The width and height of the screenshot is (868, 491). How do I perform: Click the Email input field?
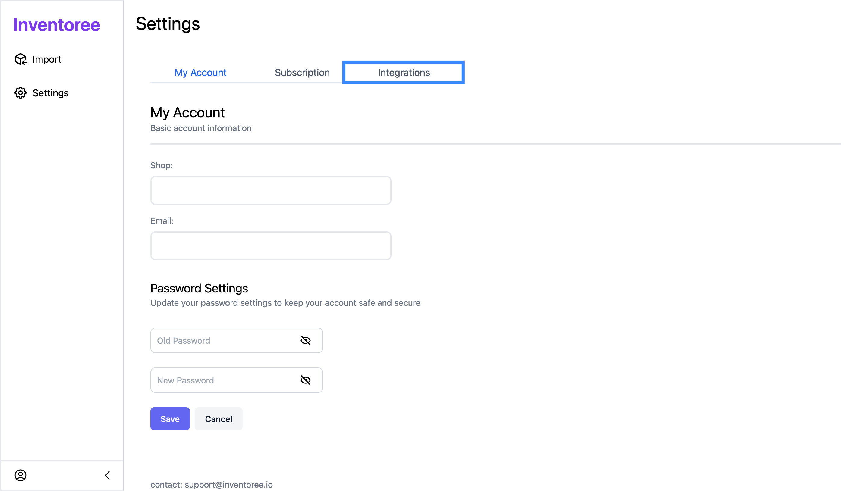pos(271,245)
